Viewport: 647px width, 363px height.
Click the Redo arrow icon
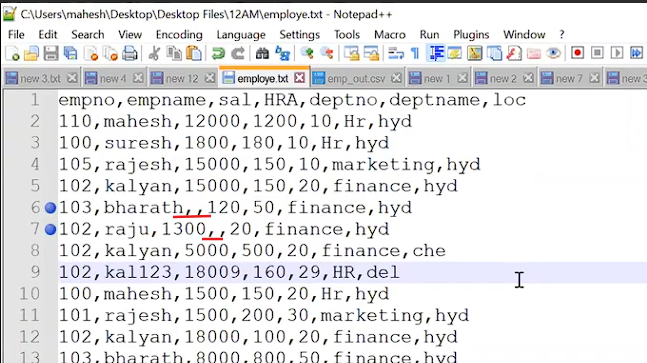[238, 53]
